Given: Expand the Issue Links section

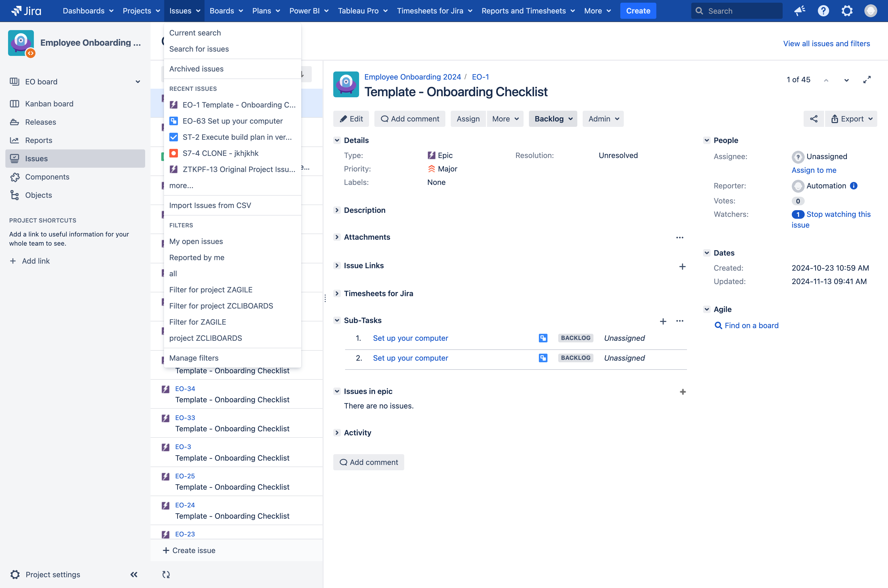Looking at the screenshot, I should [337, 266].
